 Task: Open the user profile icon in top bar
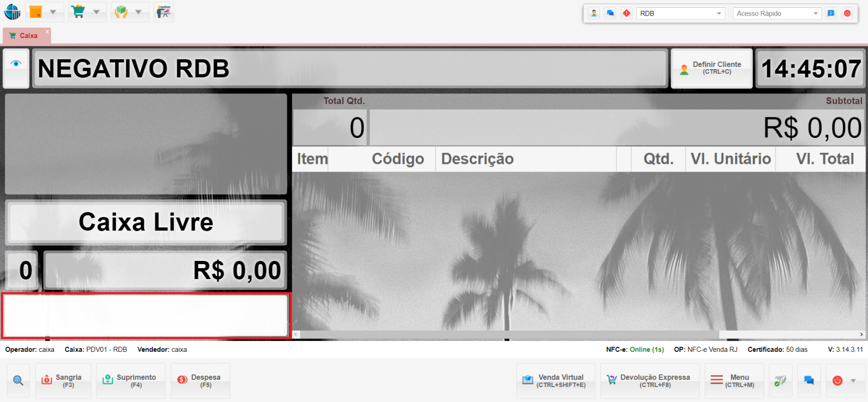click(x=594, y=13)
